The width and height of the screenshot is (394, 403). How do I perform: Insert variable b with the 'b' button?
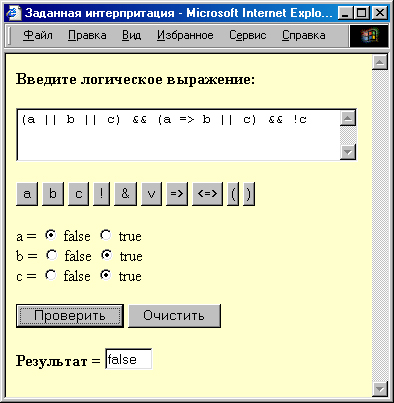tap(53, 194)
